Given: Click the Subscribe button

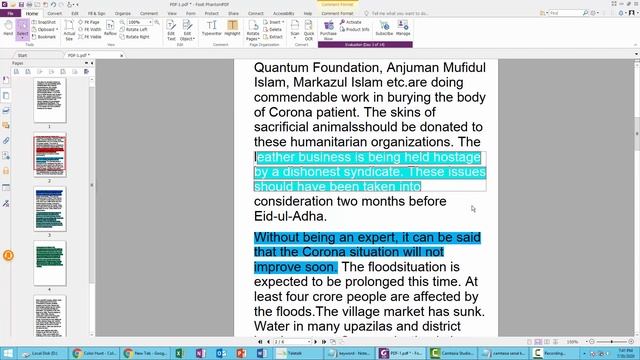Looking at the screenshot, I should click(x=384, y=29).
